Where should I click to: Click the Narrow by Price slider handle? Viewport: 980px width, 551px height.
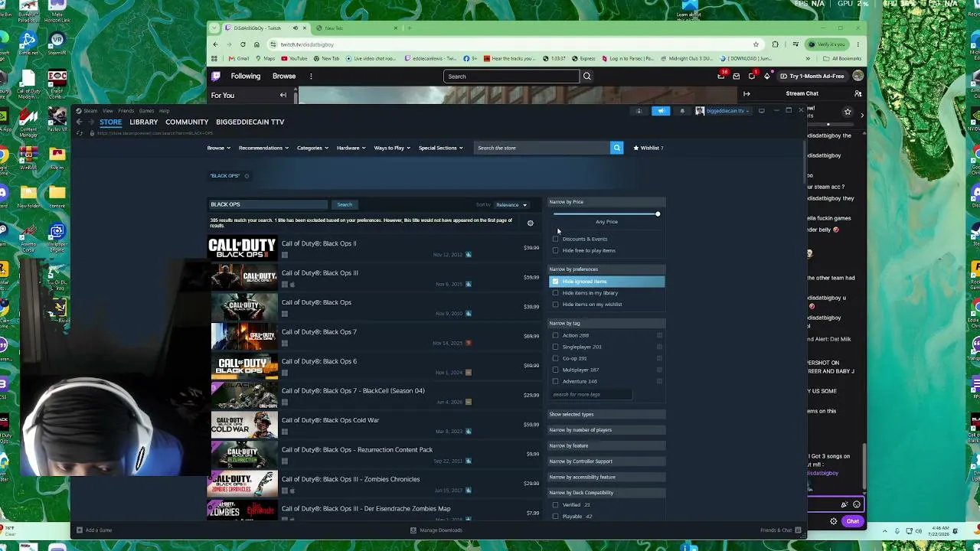[x=658, y=214]
